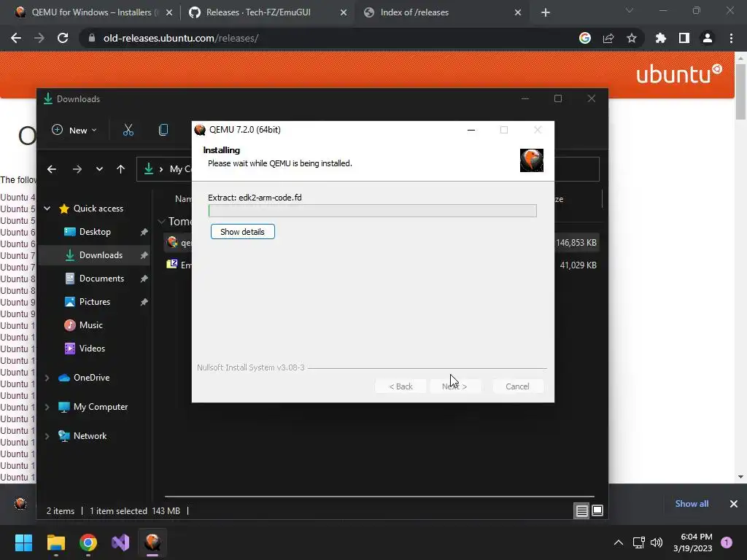Open recent locations dropdown in Explorer
Viewport: 747px width, 560px height.
(99, 169)
